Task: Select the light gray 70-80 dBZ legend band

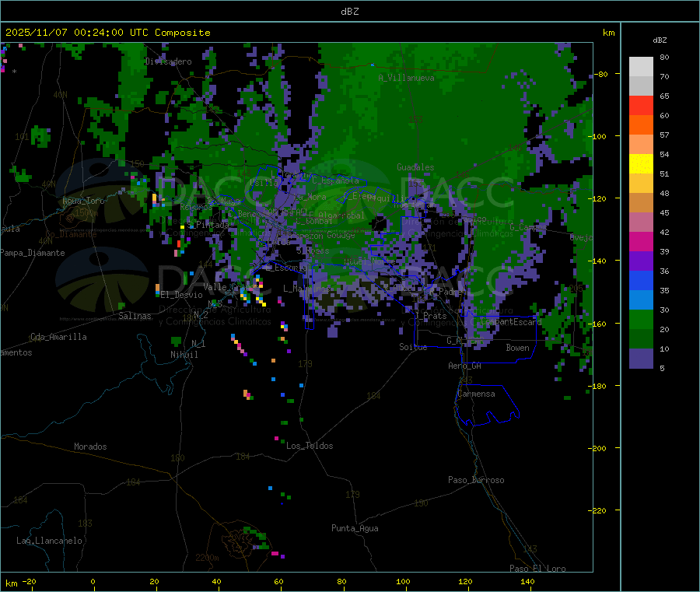Action: pos(641,67)
